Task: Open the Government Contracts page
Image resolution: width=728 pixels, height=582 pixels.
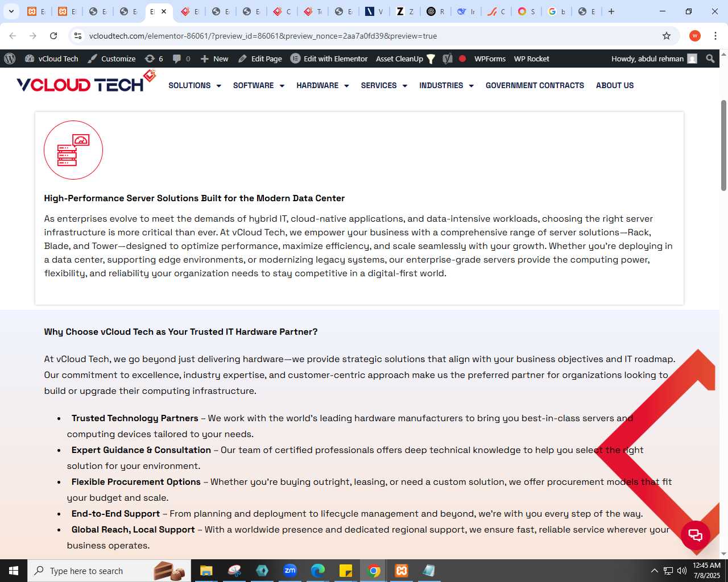Action: tap(535, 85)
